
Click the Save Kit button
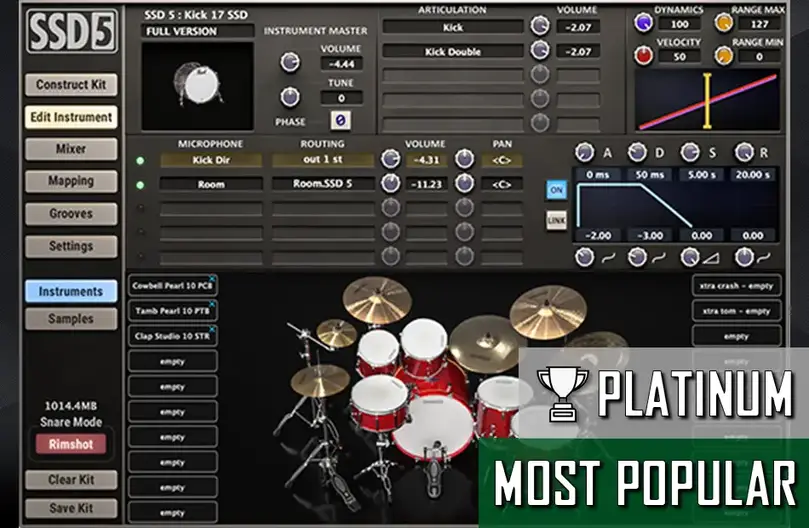pos(71,508)
